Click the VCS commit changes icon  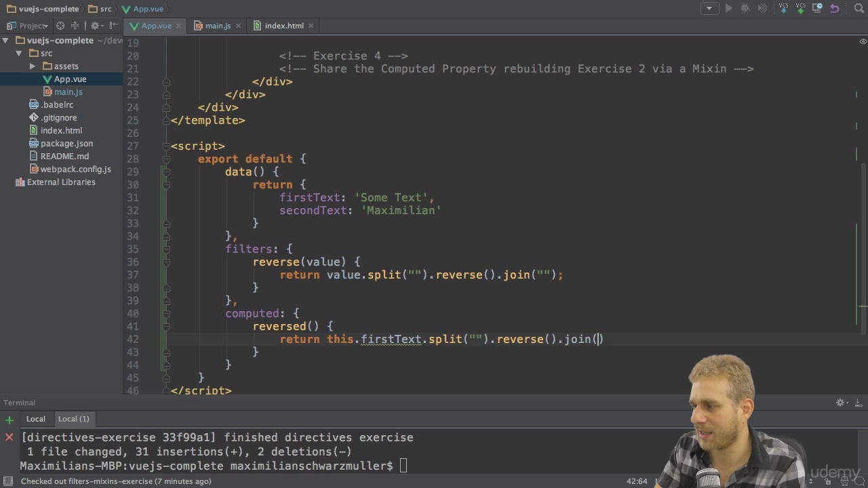(801, 9)
